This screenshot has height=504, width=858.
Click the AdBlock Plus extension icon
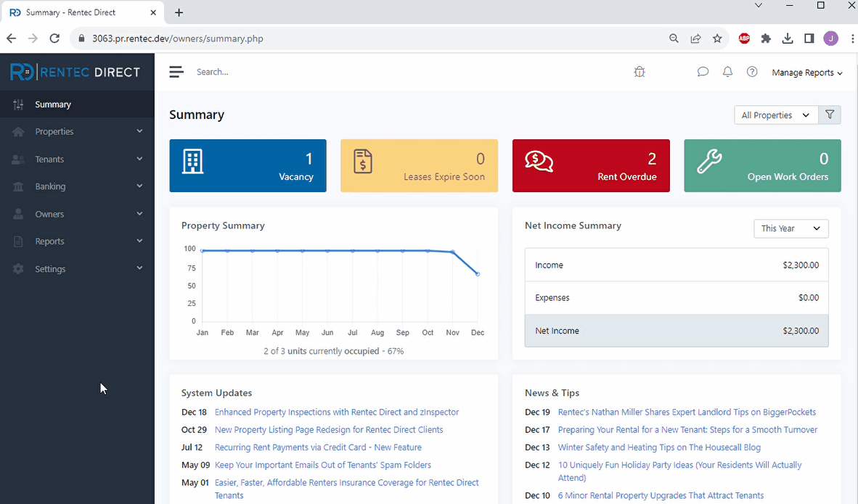click(743, 38)
